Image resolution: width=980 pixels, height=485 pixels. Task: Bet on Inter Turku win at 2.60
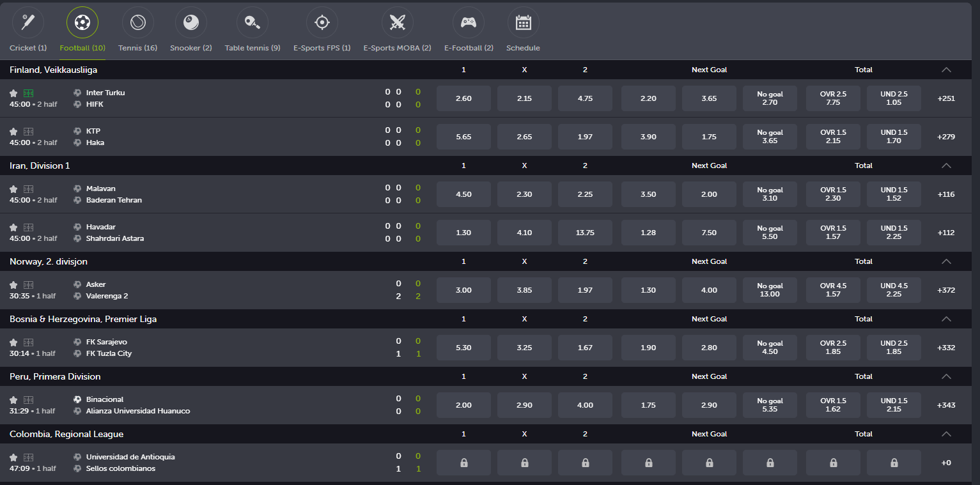click(463, 98)
